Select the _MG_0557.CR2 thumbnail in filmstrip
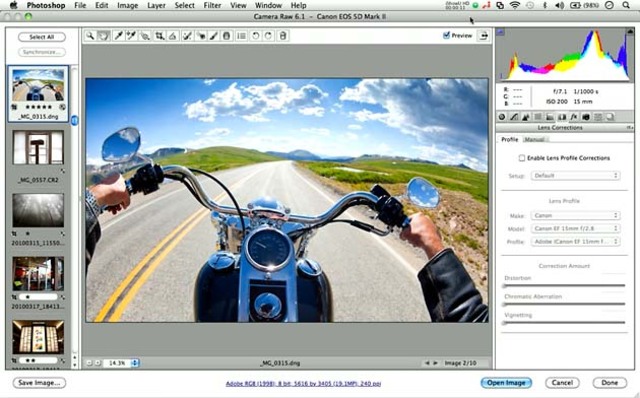640x398 pixels. tap(38, 147)
